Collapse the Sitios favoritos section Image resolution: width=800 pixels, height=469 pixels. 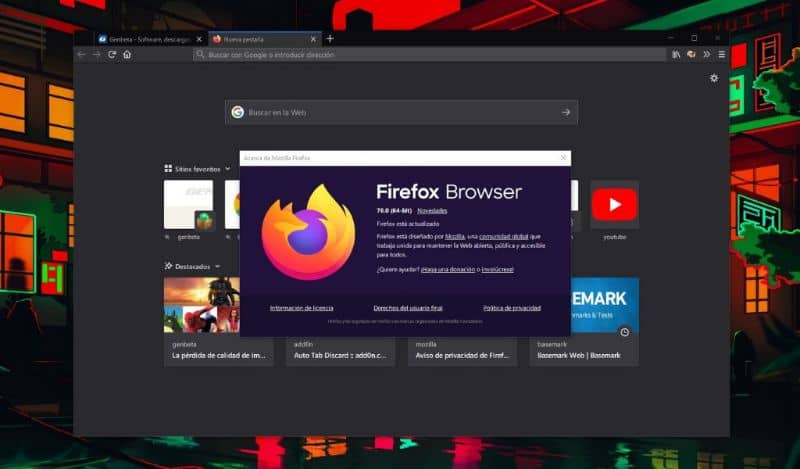tap(228, 168)
